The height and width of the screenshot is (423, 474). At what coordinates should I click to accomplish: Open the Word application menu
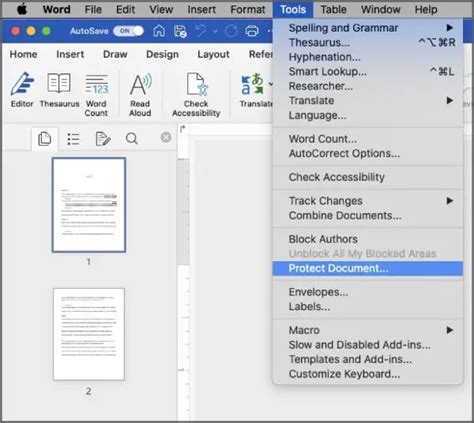tap(56, 9)
